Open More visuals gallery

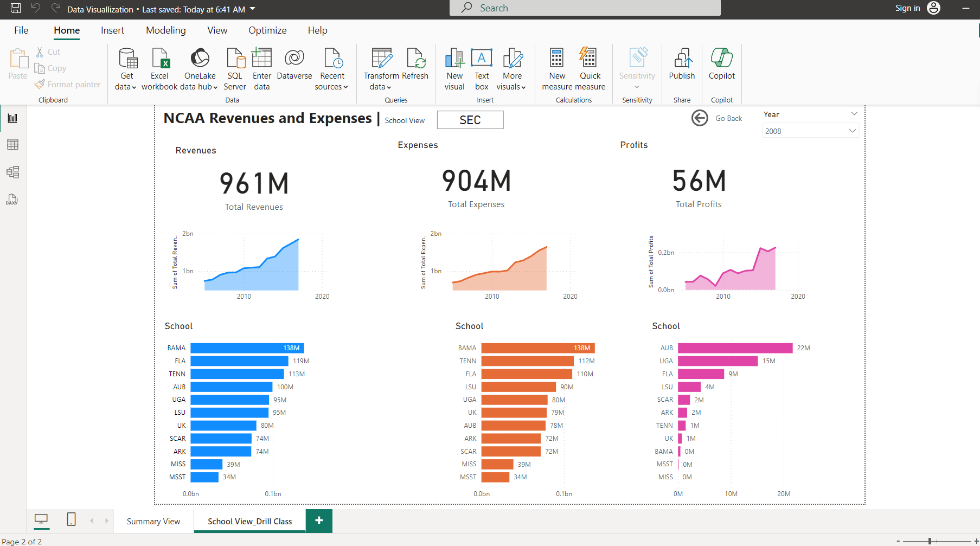pyautogui.click(x=512, y=69)
